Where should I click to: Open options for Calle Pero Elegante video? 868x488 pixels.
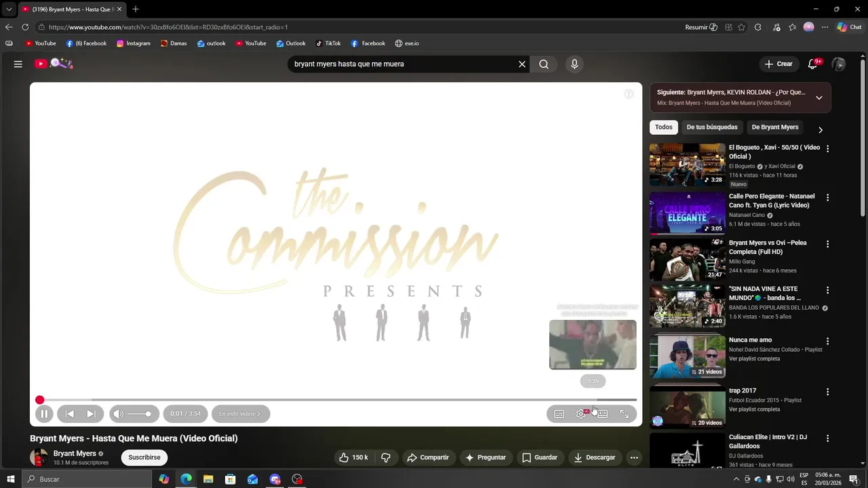827,197
